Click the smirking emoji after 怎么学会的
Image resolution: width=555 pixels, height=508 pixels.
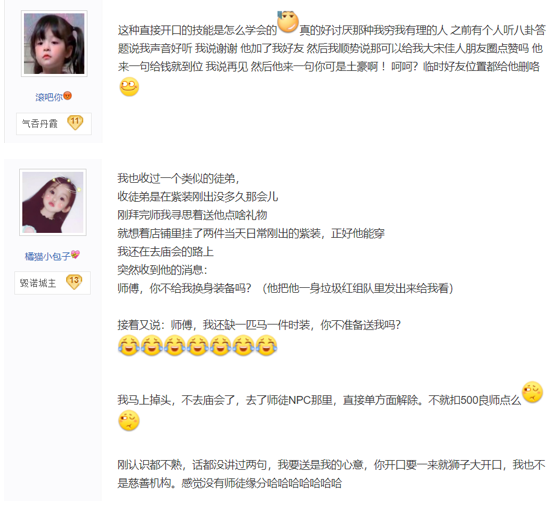click(x=288, y=22)
